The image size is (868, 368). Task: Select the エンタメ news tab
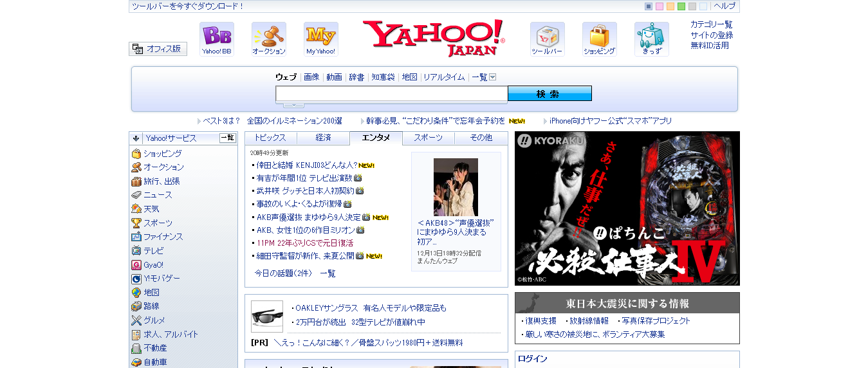click(x=376, y=138)
